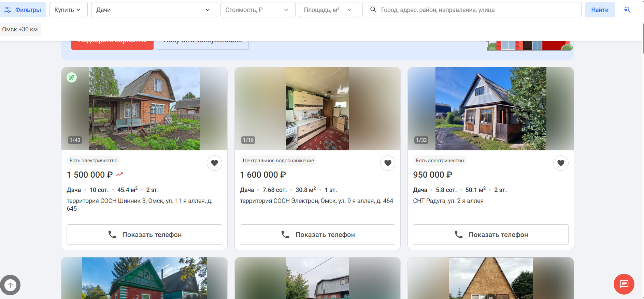Click the 7.68 сот. plot size text
This screenshot has width=644, height=299.
coord(275,190)
